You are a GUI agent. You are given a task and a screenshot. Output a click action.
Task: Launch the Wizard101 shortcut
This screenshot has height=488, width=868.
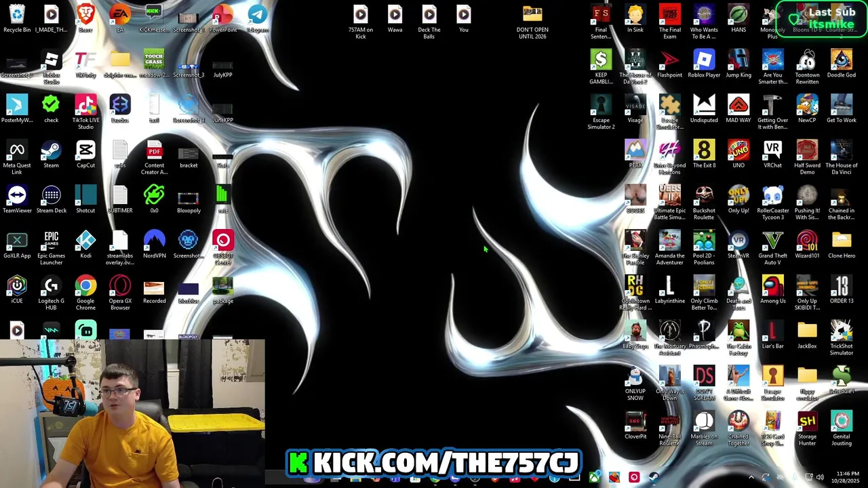(807, 245)
